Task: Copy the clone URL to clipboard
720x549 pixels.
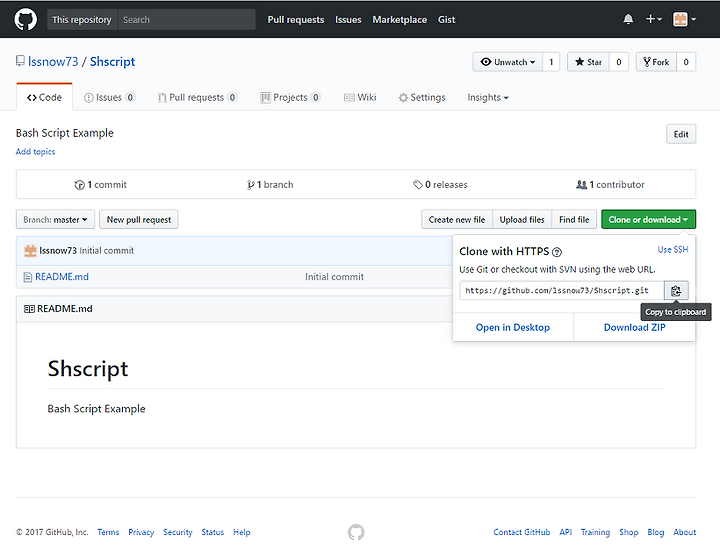Action: (x=676, y=291)
